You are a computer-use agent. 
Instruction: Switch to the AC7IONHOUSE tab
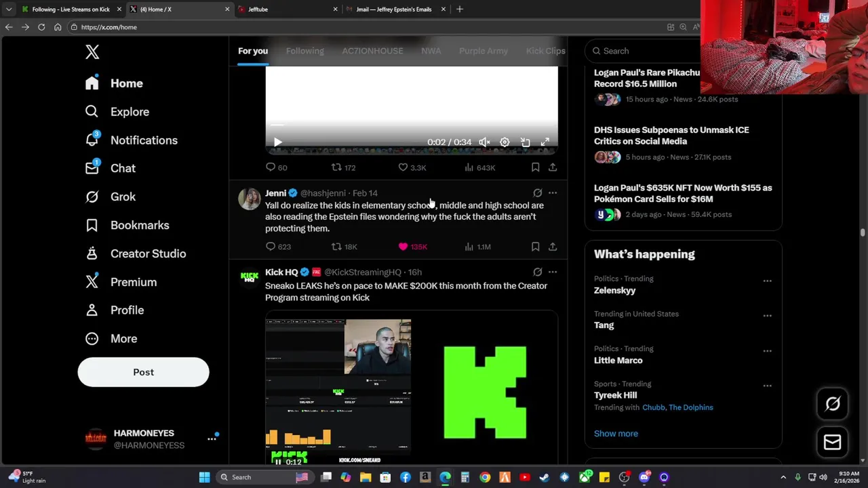click(372, 51)
